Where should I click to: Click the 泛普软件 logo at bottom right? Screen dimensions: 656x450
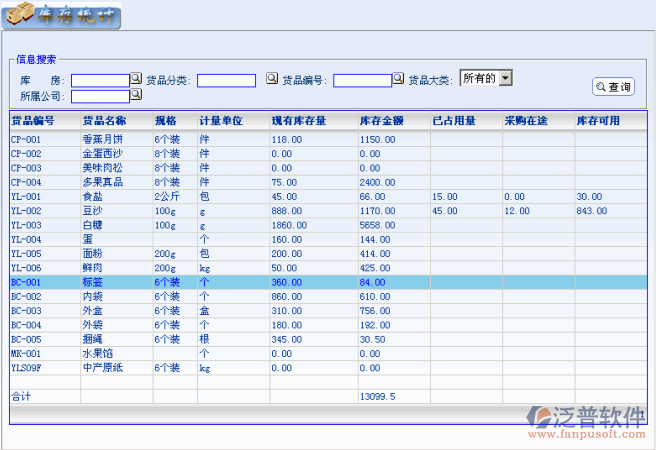pyautogui.click(x=590, y=420)
